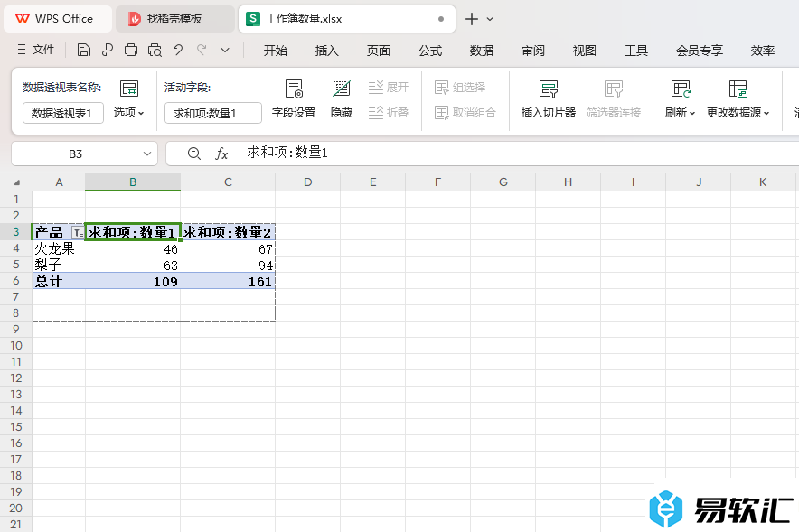Click the Save icon in quick toolbar
Image resolution: width=799 pixels, height=532 pixels.
click(x=83, y=50)
